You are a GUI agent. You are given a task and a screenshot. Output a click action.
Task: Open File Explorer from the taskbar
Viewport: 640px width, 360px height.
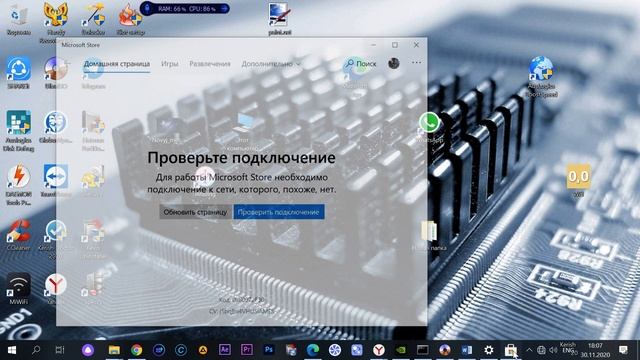(x=114, y=350)
